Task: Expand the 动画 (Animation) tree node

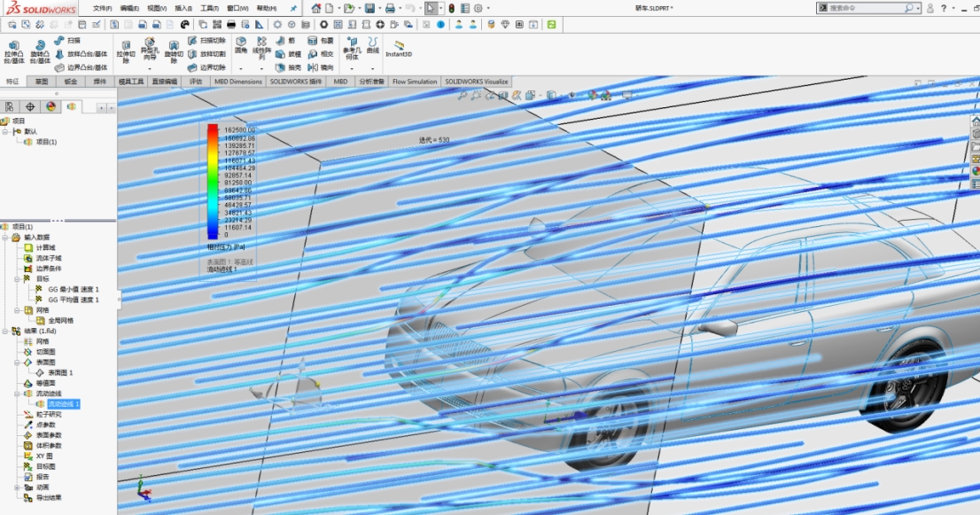Action: point(17,488)
